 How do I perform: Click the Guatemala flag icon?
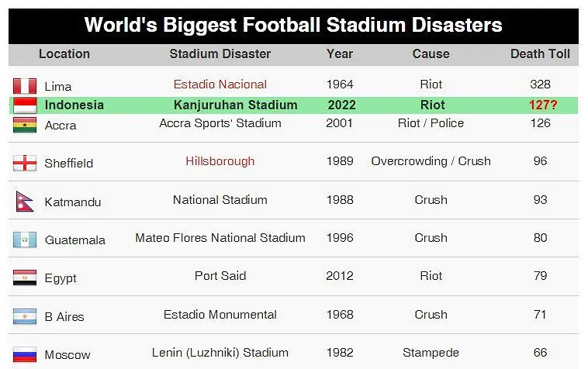click(x=25, y=240)
